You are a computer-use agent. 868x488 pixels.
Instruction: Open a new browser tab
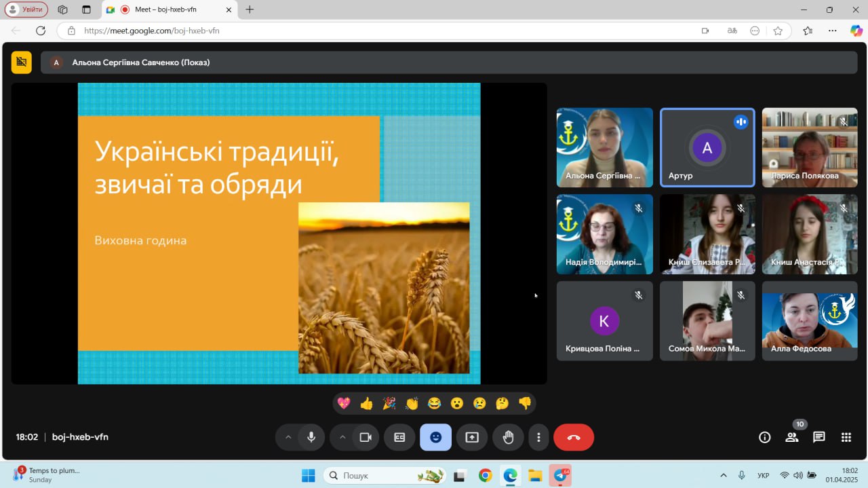pyautogui.click(x=250, y=10)
